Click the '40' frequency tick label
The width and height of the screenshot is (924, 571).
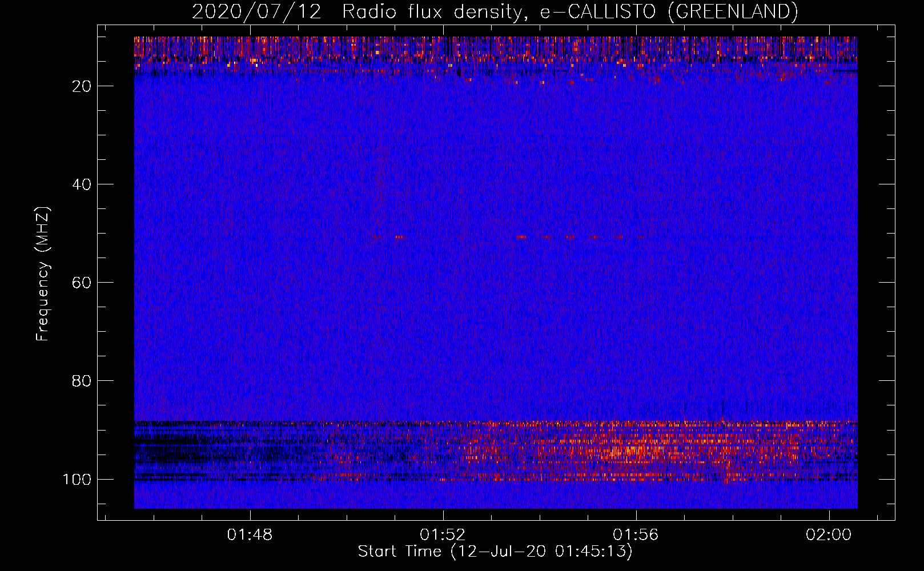(x=82, y=184)
